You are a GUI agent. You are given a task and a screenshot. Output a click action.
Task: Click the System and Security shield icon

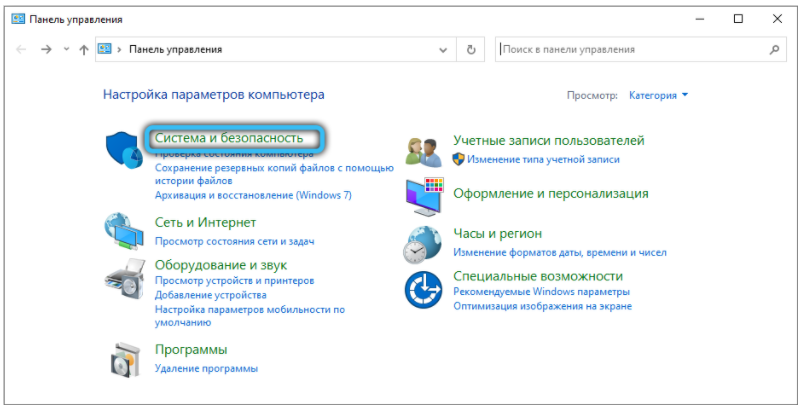coord(125,149)
